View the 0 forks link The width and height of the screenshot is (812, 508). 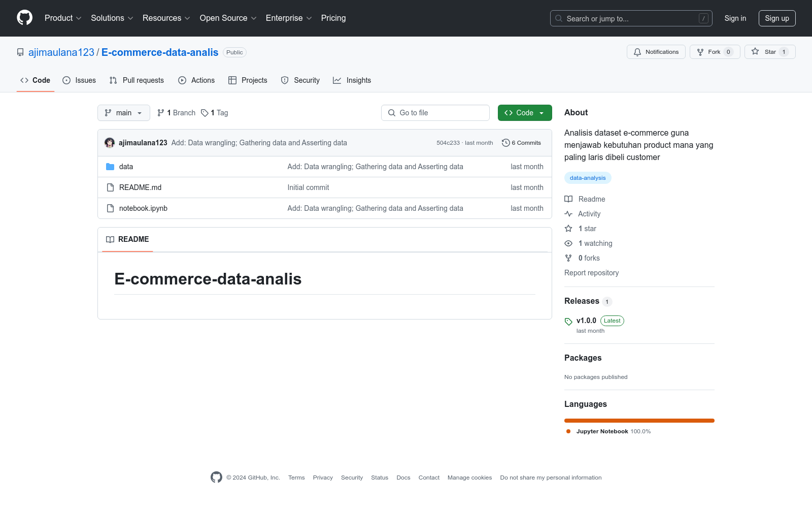(582, 258)
